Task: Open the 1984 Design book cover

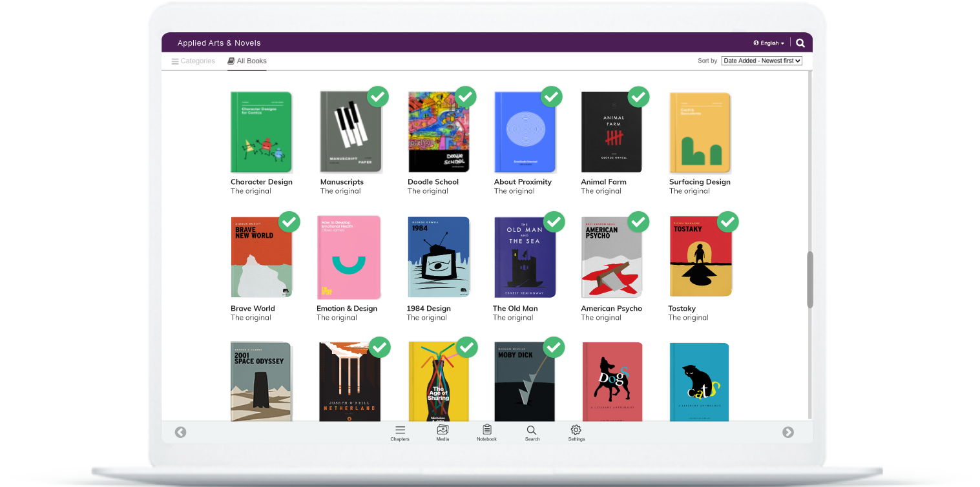Action: pyautogui.click(x=438, y=257)
